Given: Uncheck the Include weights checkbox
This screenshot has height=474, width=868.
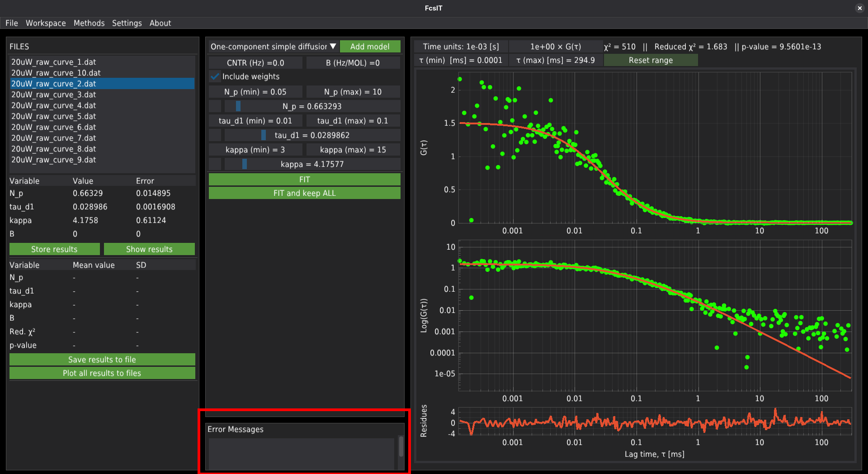Looking at the screenshot, I should (215, 77).
